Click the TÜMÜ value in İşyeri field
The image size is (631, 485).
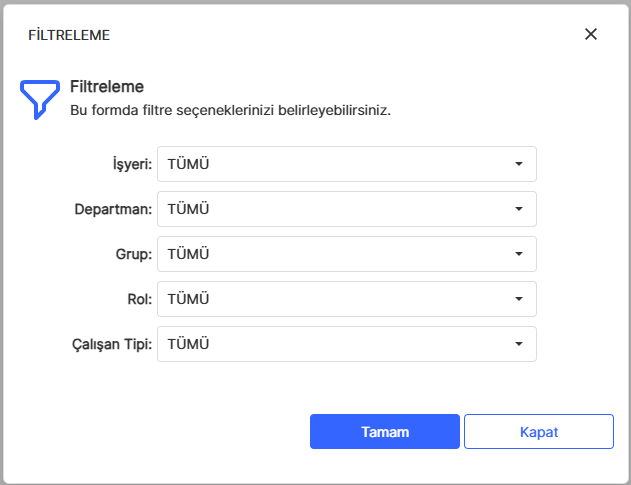(x=188, y=164)
